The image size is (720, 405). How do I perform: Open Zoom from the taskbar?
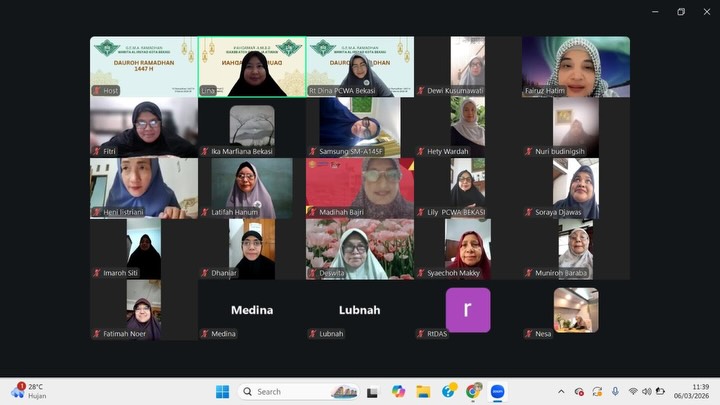point(497,391)
